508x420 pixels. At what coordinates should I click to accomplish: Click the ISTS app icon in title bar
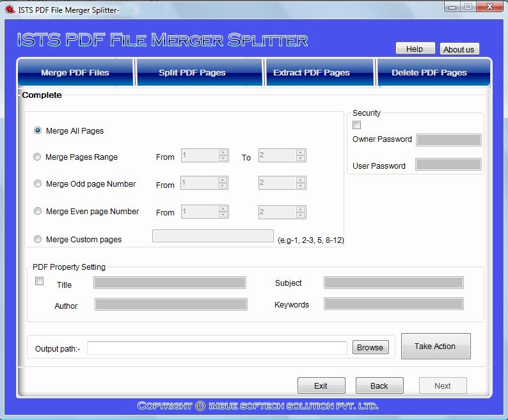10,8
